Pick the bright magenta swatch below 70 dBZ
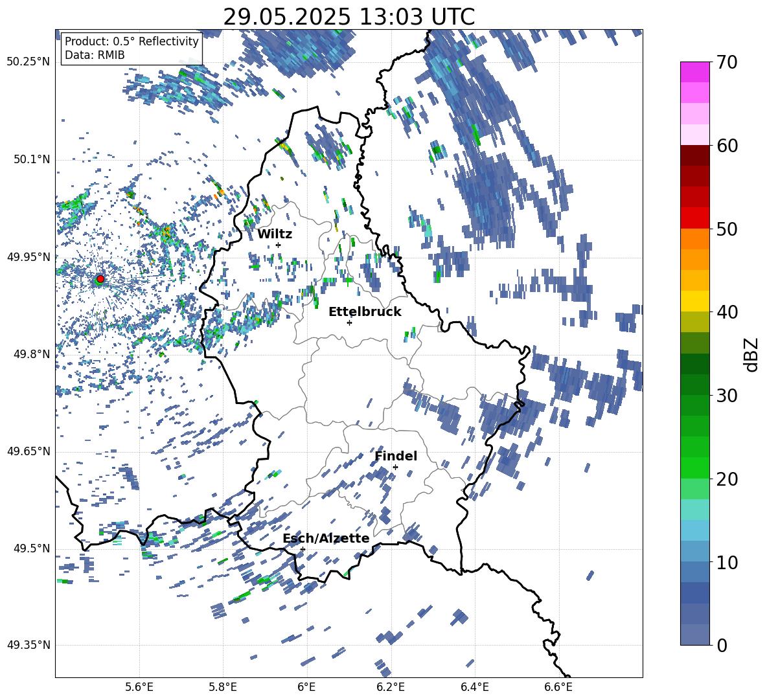767x700 pixels. pos(694,73)
